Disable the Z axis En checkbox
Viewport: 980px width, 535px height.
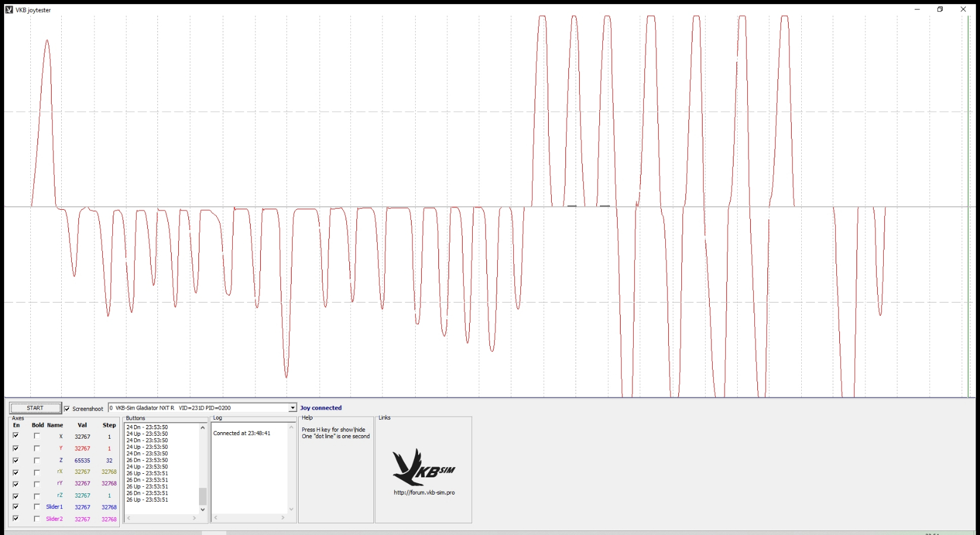(x=16, y=460)
